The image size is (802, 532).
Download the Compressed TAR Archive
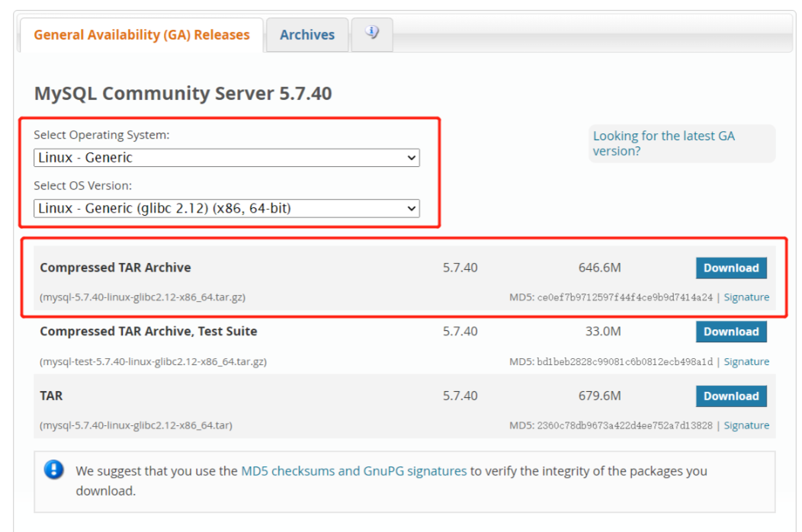click(x=730, y=268)
